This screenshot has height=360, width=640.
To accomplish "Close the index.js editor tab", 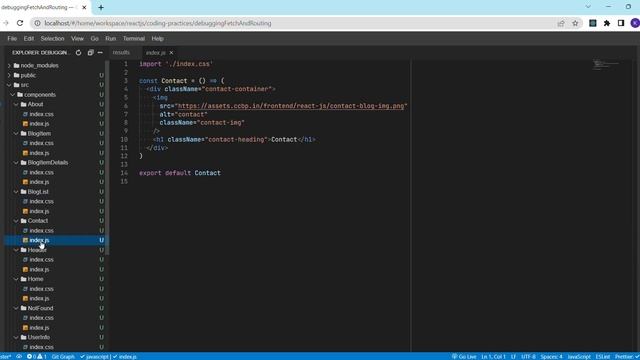I will (171, 53).
